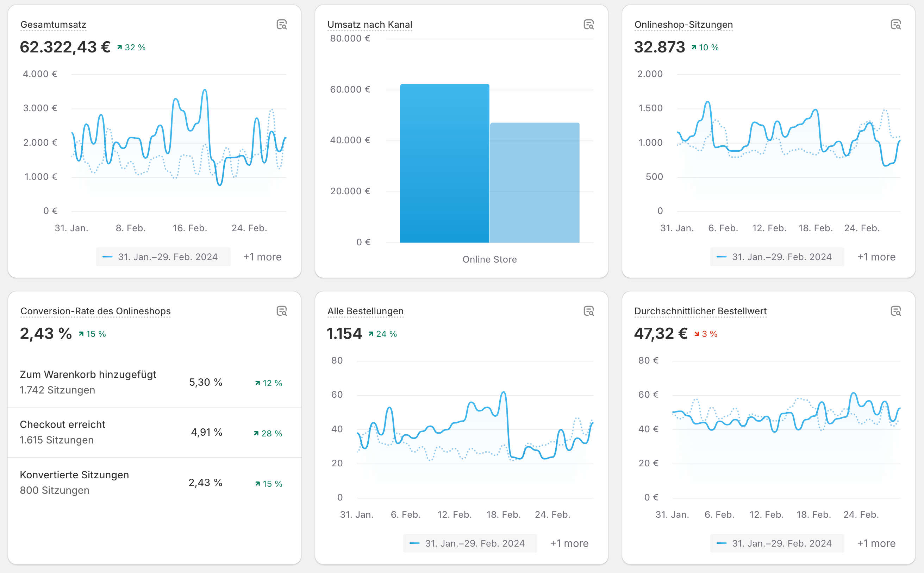Open report icon on Durchschnittlicher Bestellwert card
This screenshot has width=924, height=573.
pyautogui.click(x=896, y=311)
